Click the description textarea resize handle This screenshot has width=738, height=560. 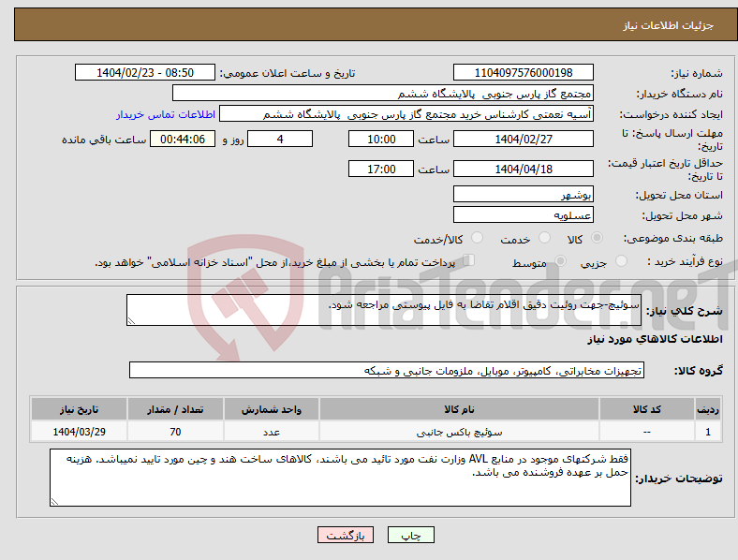tap(131, 321)
